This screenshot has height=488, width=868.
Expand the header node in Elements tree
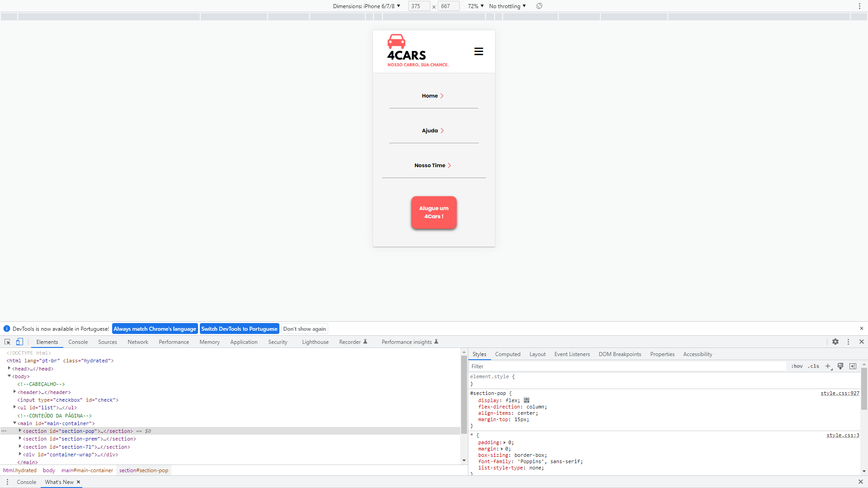pos(14,392)
